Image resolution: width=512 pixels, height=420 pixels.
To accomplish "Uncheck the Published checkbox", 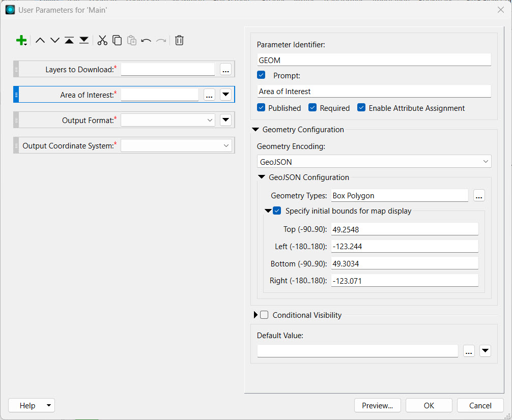I will [x=261, y=108].
